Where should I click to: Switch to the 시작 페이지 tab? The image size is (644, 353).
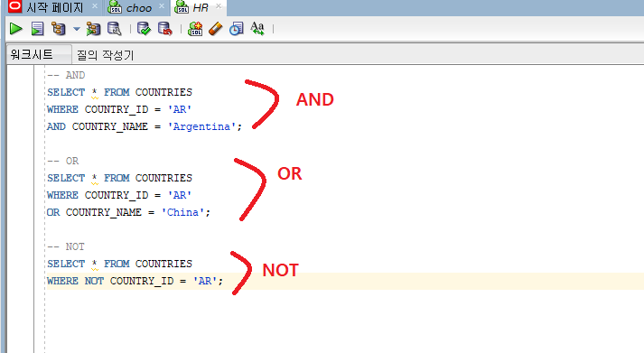[x=54, y=7]
